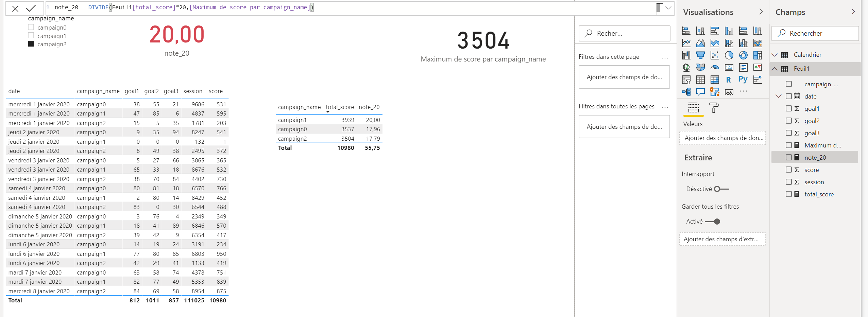Select the gauge visual

(715, 68)
